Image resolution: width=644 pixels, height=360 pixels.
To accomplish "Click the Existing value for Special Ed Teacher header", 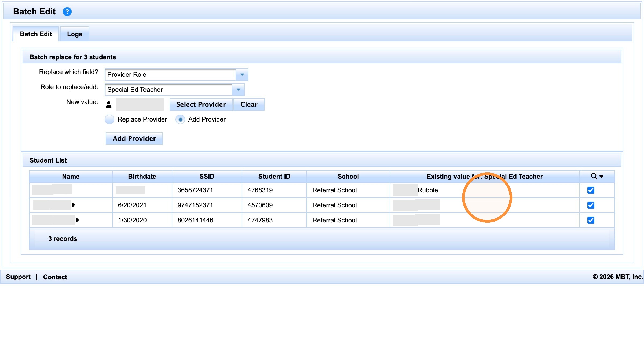I will 485,176.
